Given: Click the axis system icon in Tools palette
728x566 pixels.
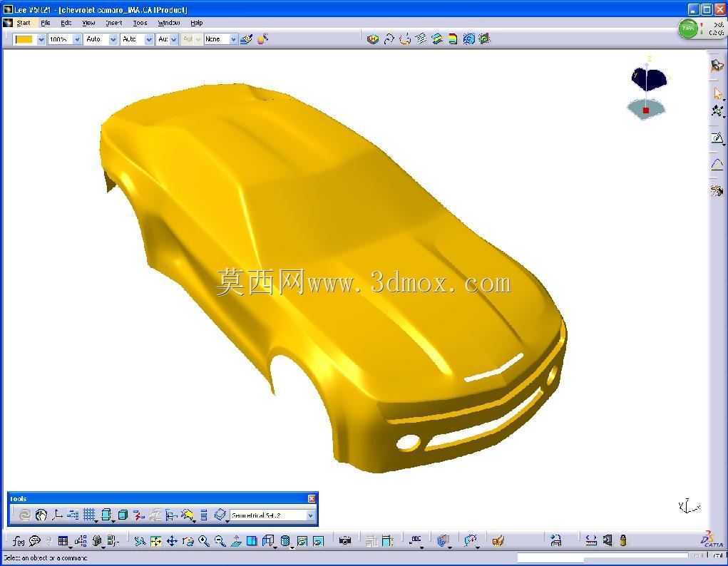Looking at the screenshot, I should point(58,515).
